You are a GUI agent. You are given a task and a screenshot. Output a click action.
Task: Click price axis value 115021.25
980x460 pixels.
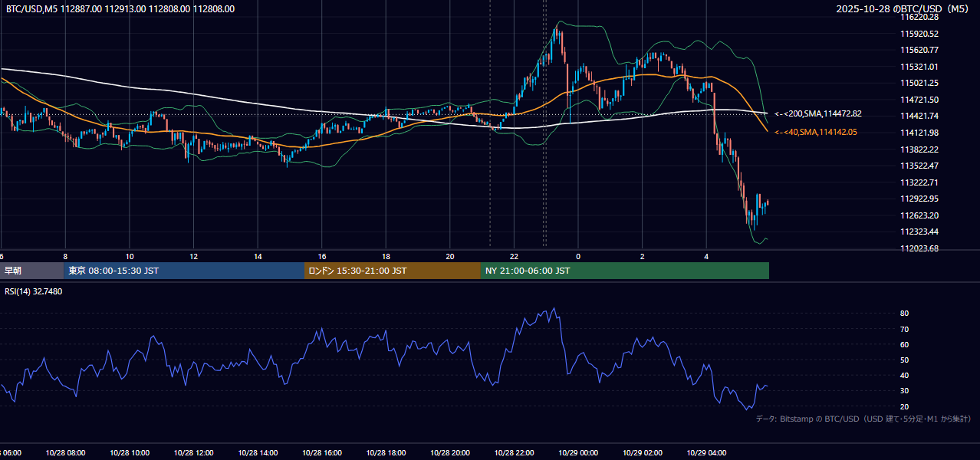pos(919,83)
